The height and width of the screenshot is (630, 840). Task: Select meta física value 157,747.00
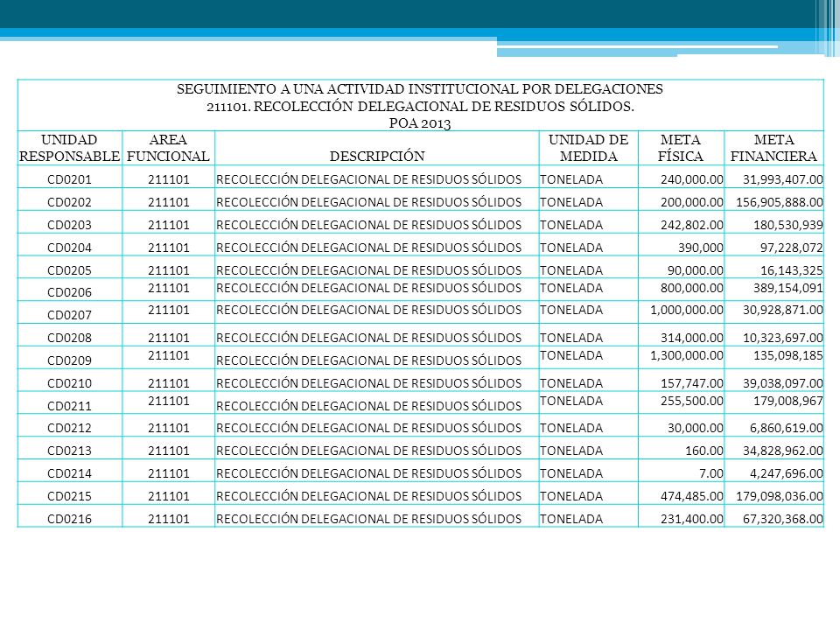tap(691, 383)
